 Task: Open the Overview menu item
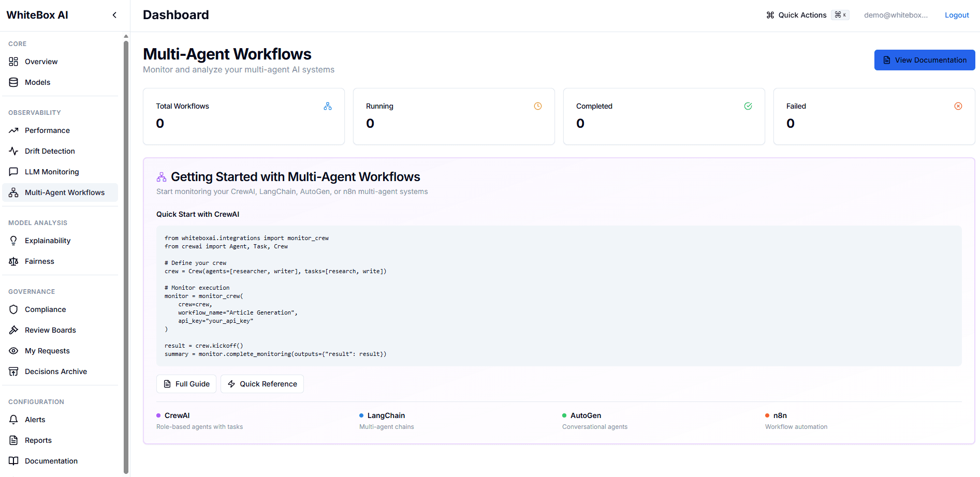[60, 62]
